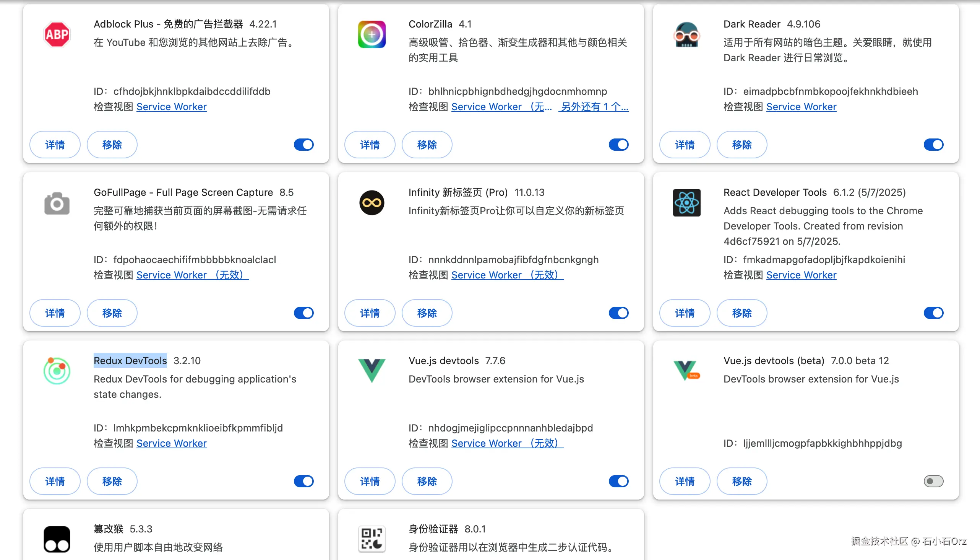
Task: Click the GoFullPage camera icon
Action: pos(57,203)
